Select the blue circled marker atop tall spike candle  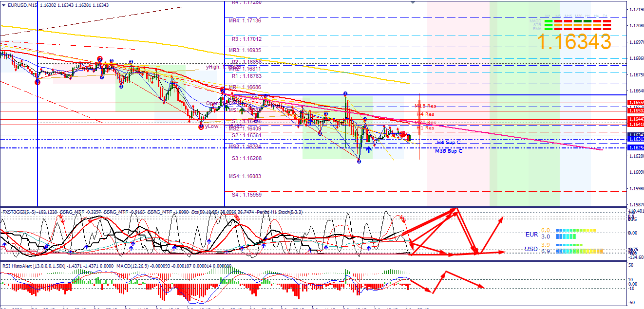[345, 93]
